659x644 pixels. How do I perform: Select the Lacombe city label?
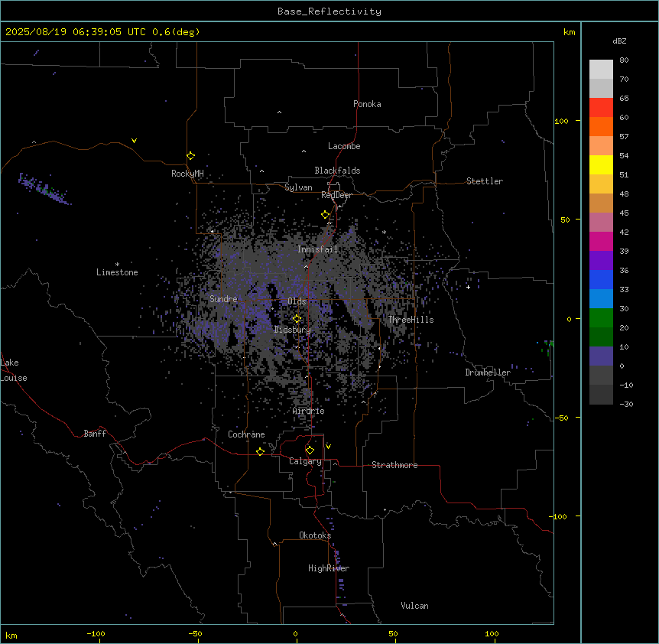[344, 146]
